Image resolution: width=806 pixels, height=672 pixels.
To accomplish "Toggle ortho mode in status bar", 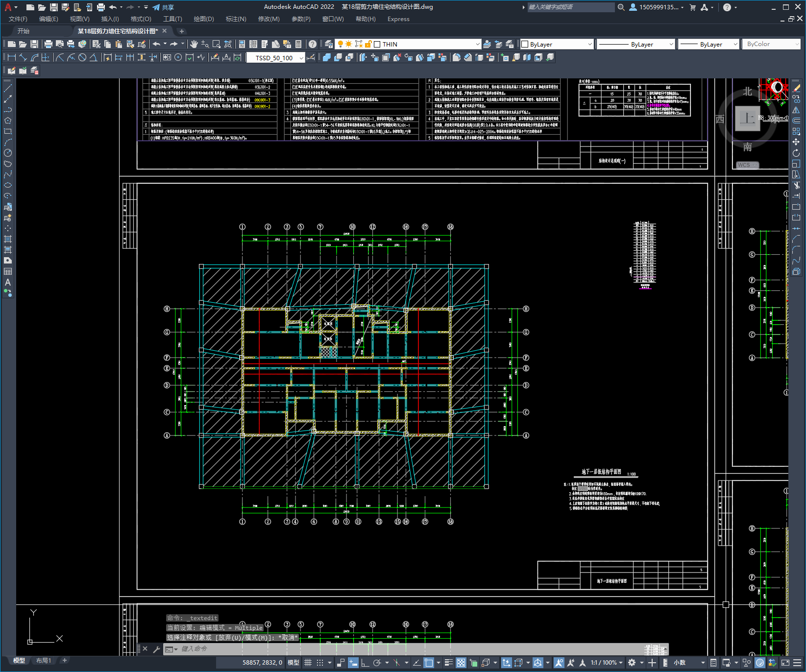I will [x=365, y=663].
